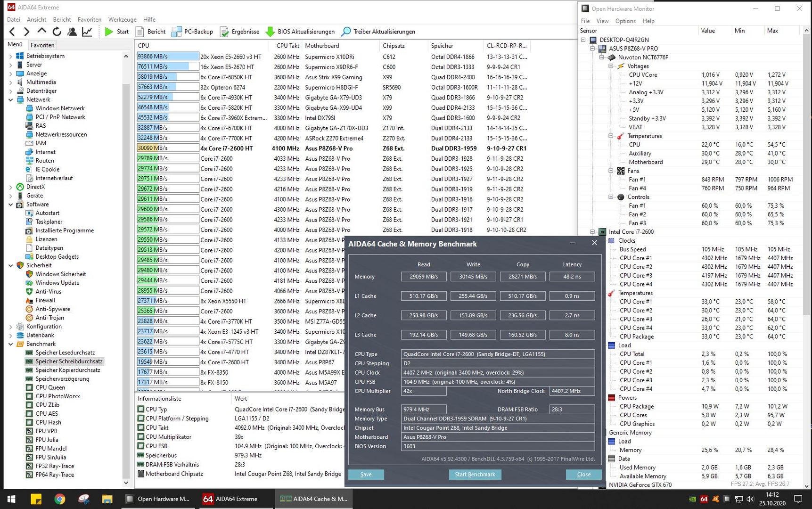Screen dimensions: 812x509
Task: Click the graph chart icon in AIDA64 toolbar
Action: (87, 32)
